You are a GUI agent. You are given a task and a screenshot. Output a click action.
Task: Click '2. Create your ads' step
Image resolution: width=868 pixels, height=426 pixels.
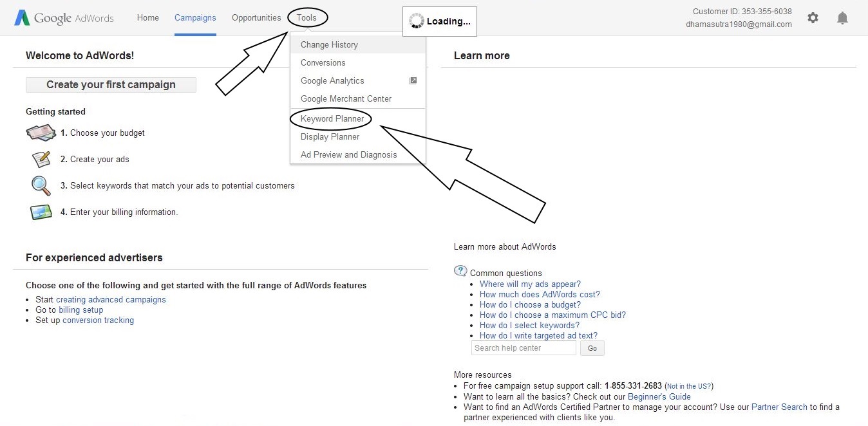95,160
